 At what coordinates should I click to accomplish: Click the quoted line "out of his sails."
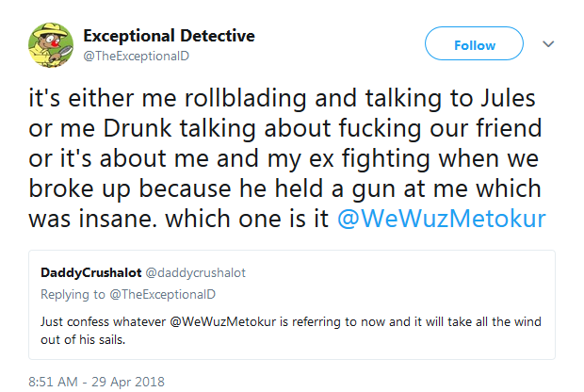click(83, 340)
